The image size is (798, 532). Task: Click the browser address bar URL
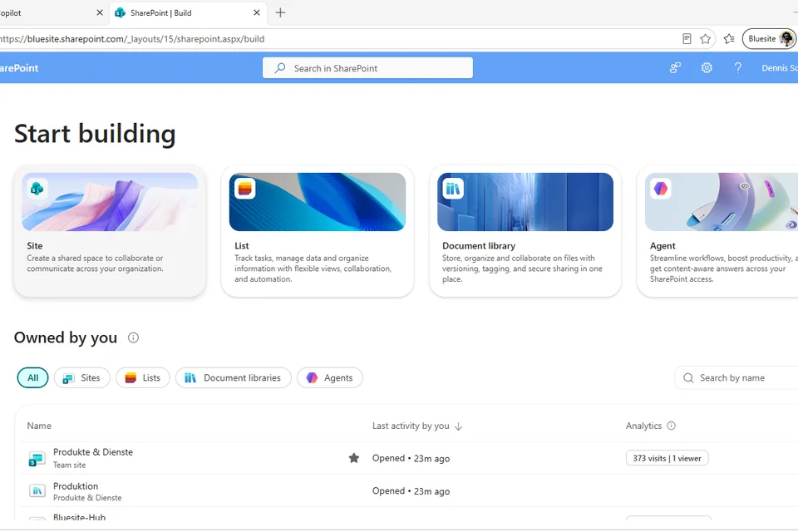coord(132,39)
